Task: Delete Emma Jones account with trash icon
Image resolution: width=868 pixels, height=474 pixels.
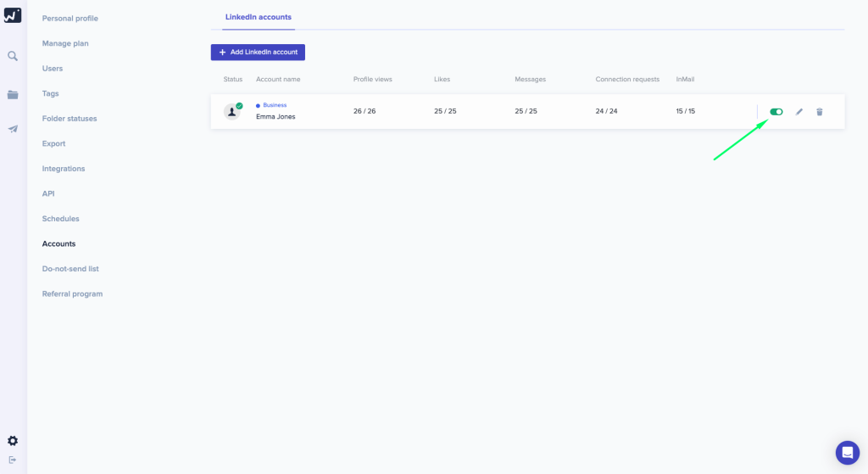Action: pos(820,112)
